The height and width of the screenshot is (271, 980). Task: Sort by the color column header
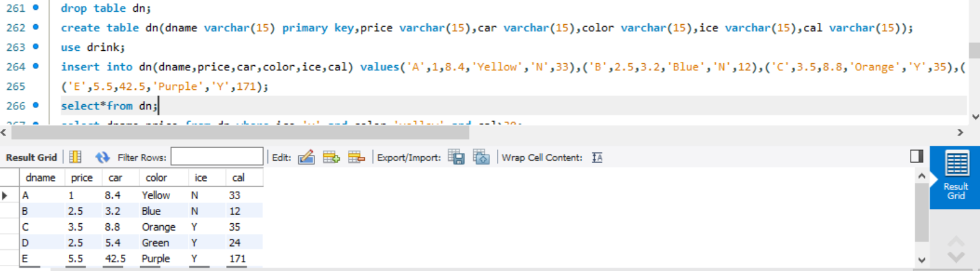pyautogui.click(x=156, y=177)
